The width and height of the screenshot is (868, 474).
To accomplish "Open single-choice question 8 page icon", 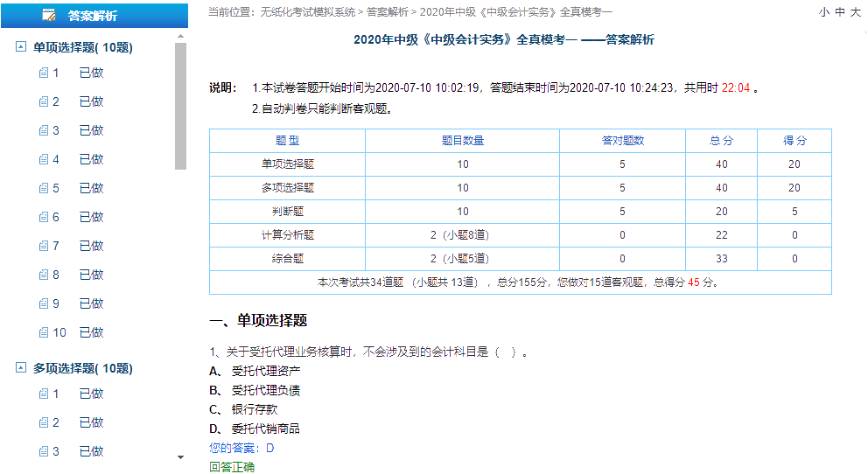I will 44,275.
